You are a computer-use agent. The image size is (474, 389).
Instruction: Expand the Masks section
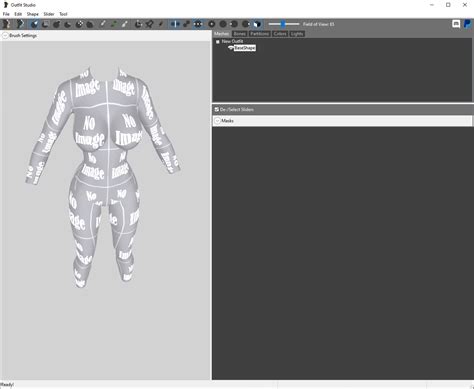tap(217, 121)
